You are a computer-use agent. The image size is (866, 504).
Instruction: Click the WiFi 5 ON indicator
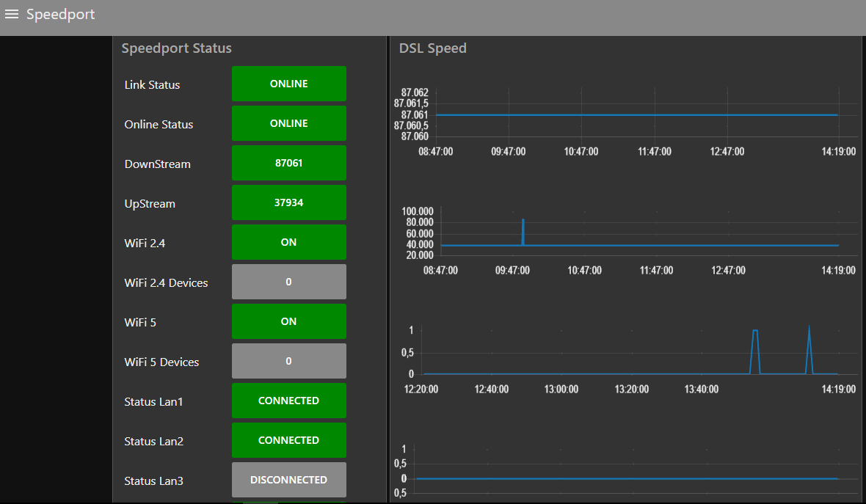[289, 321]
